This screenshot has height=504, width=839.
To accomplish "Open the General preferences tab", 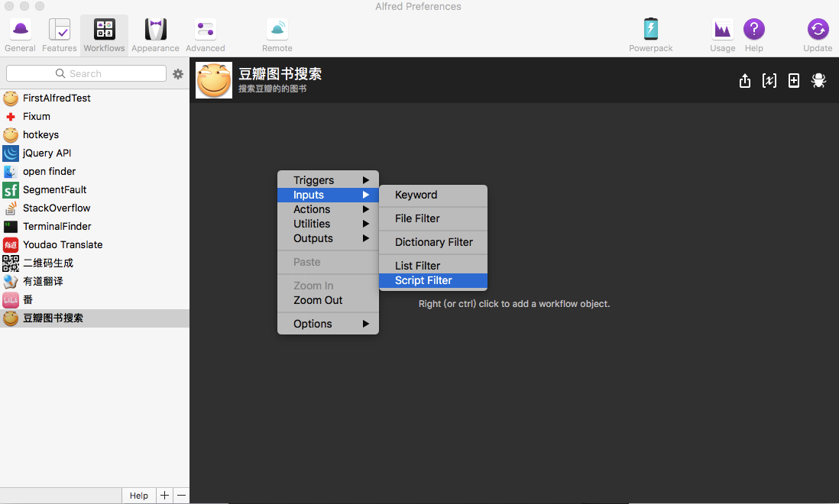I will 21,35.
